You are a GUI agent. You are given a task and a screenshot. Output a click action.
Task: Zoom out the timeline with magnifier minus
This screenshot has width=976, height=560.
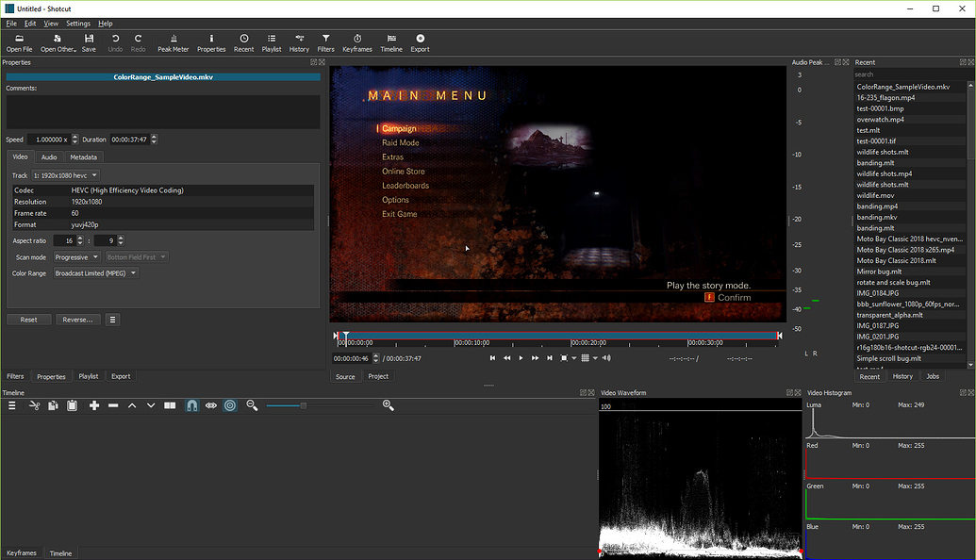point(252,405)
